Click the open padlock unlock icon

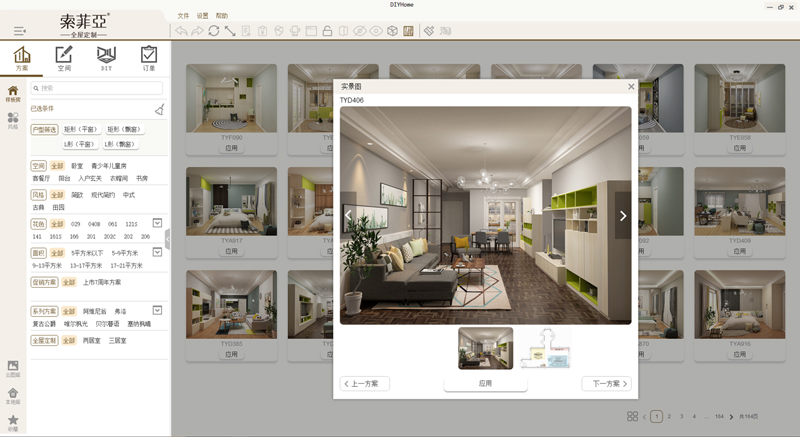tap(328, 31)
